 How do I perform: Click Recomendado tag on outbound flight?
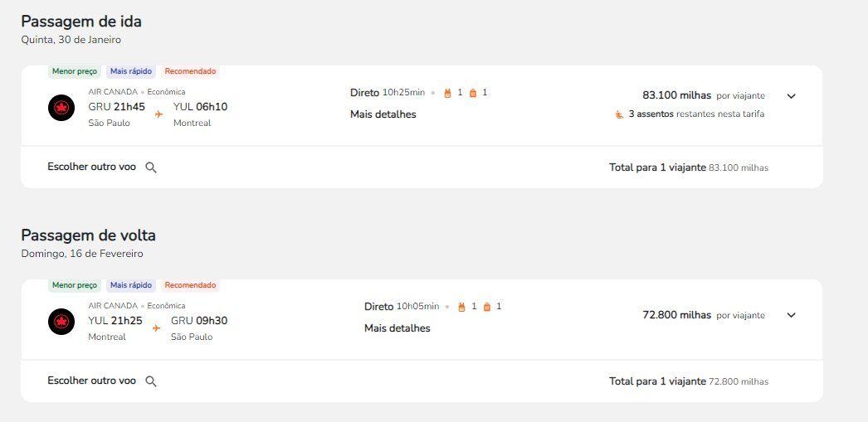click(x=190, y=71)
